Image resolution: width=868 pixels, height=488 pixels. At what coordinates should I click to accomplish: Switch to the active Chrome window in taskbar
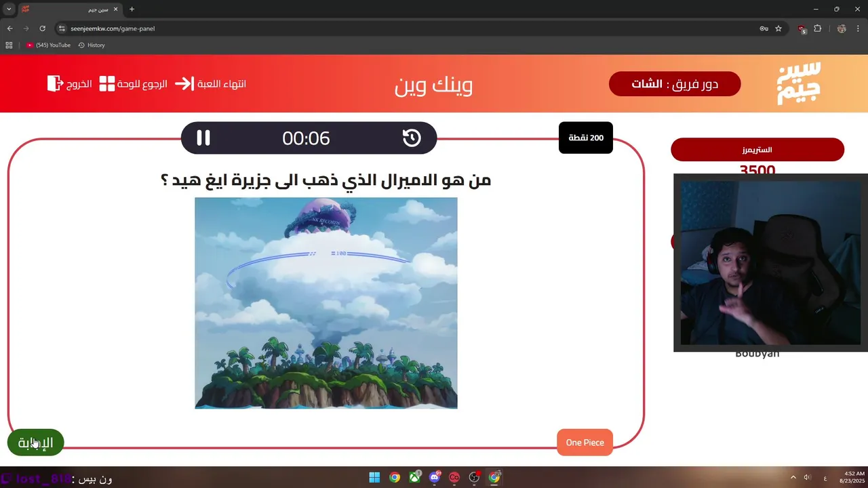pos(494,477)
